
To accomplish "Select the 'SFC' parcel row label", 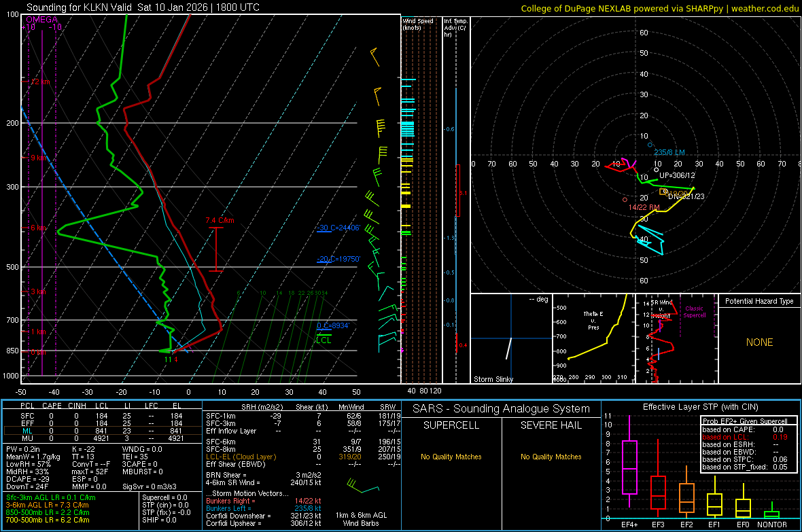I will click(x=27, y=416).
